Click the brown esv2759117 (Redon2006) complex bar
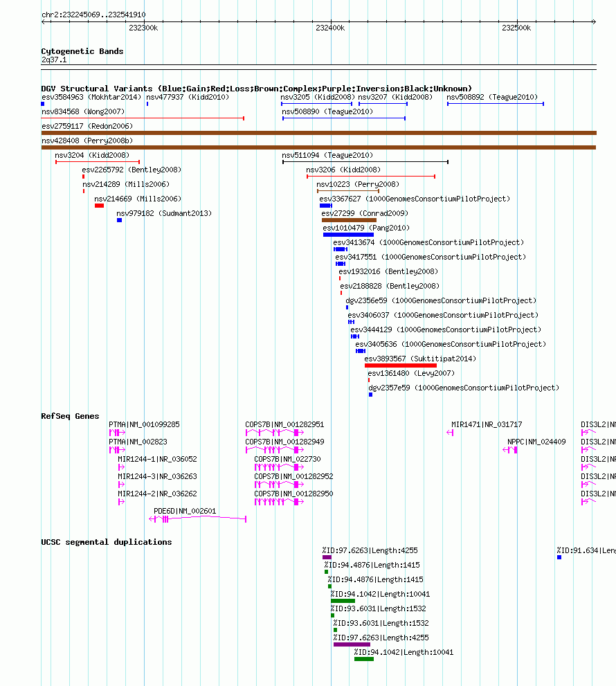Screen dimensions: 616x686 tap(319, 133)
